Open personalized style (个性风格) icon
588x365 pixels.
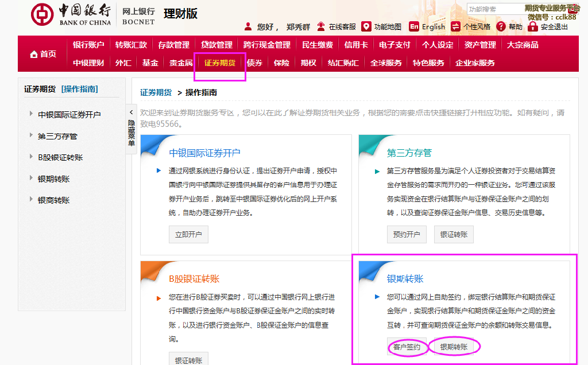tap(455, 26)
